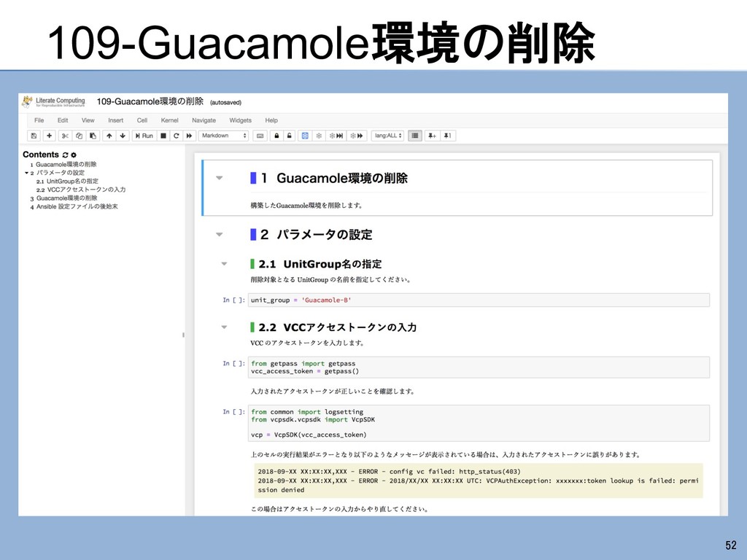Toggle the table of contents sidebar icon

[x=415, y=136]
